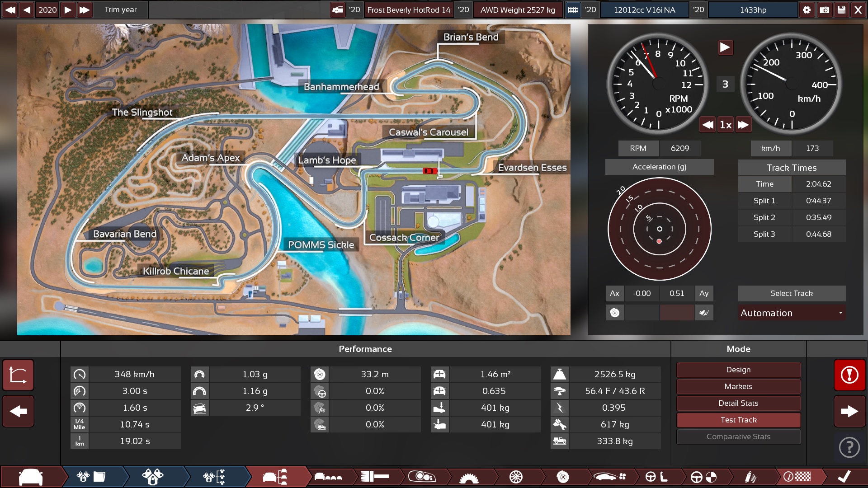Click the red warnings exclamation icon

pyautogui.click(x=849, y=375)
